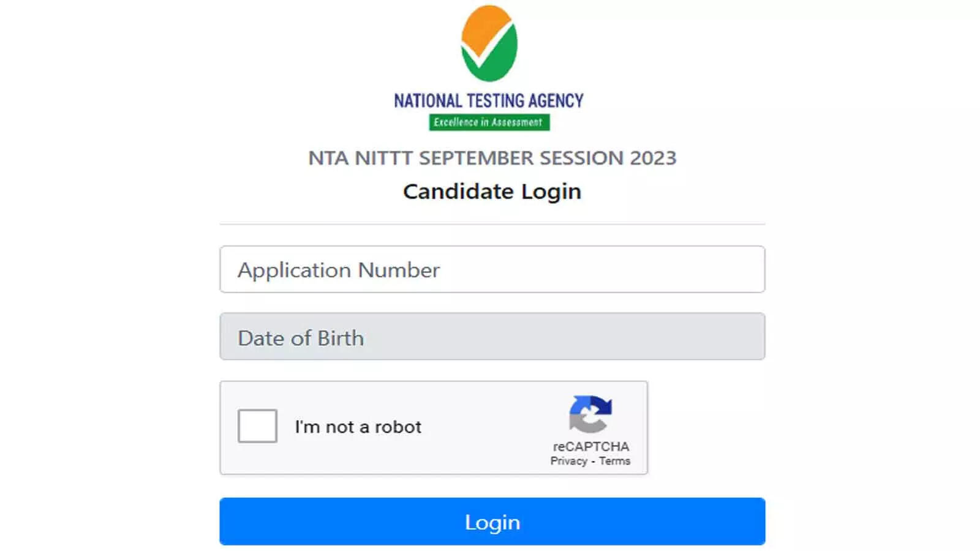
Task: Open the Date of Birth field
Action: pos(492,337)
